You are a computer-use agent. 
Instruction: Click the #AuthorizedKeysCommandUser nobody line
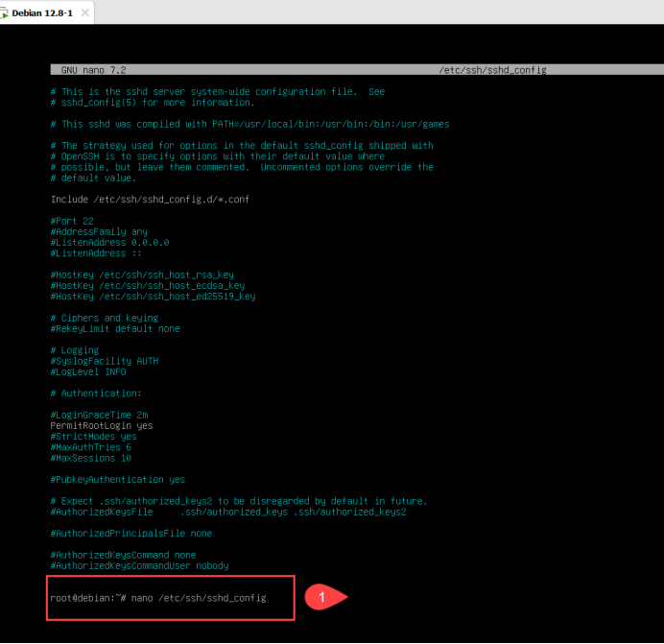pyautogui.click(x=139, y=565)
